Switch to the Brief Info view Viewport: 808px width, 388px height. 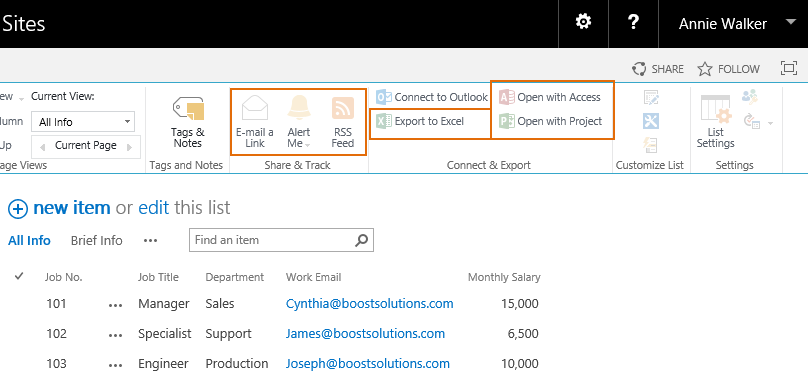[x=97, y=241]
